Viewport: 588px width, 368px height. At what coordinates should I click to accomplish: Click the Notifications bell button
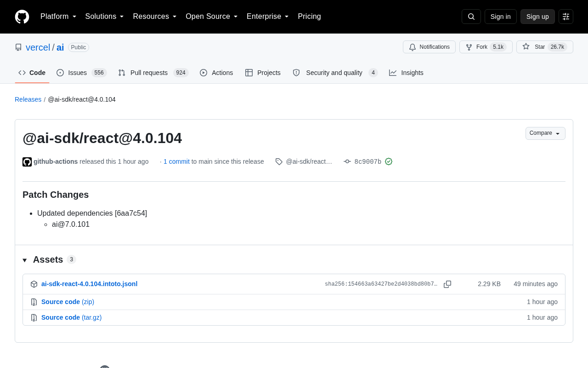(429, 47)
